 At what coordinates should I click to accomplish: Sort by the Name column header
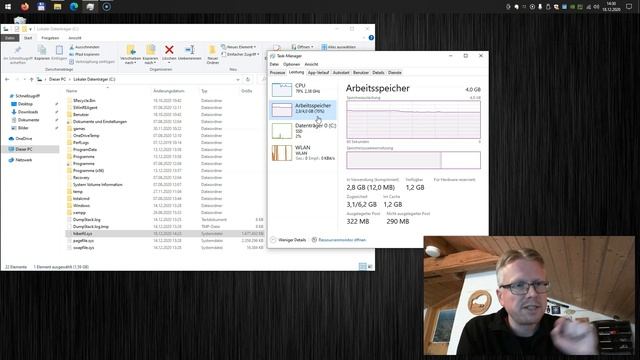71,91
